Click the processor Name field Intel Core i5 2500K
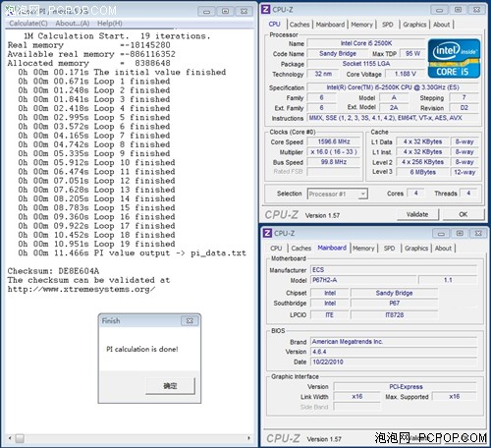This screenshot has height=448, width=491. 366,43
